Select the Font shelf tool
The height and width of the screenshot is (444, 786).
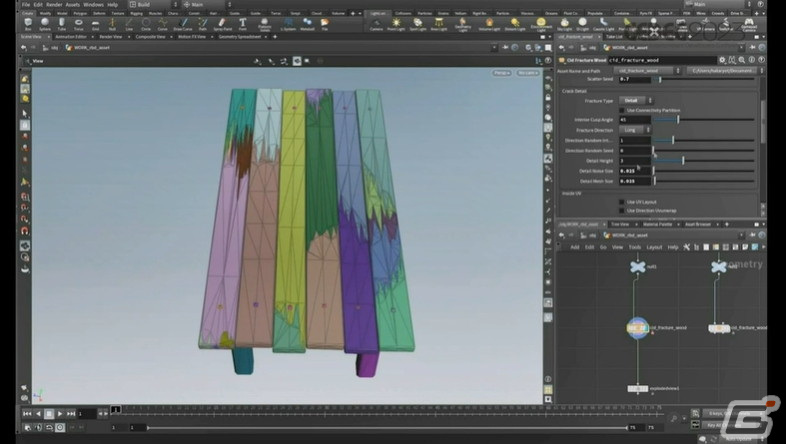[x=243, y=24]
